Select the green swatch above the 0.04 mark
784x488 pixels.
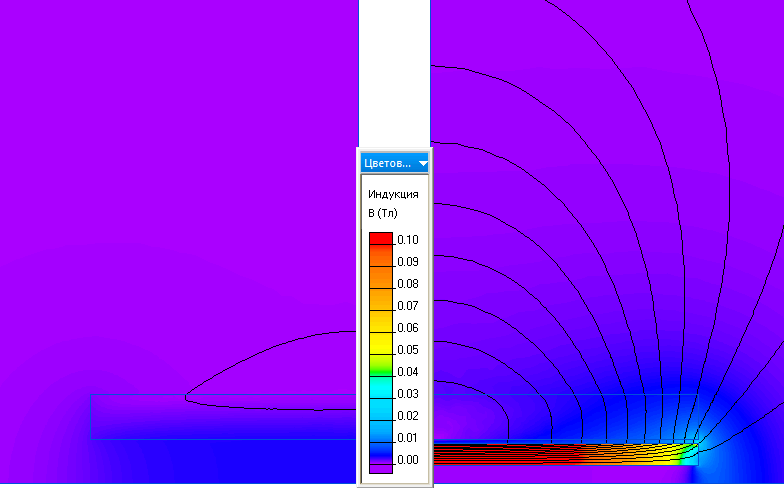(381, 364)
